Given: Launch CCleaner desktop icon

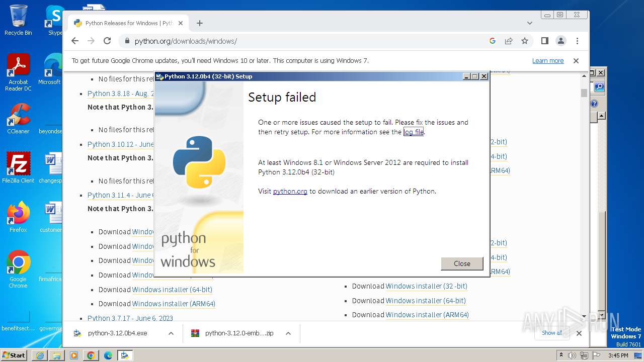Looking at the screenshot, I should pos(18,119).
